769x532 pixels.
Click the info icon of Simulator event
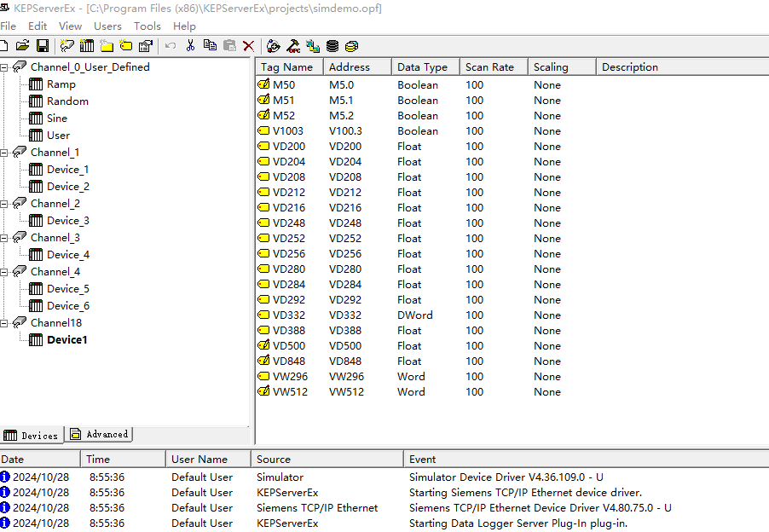[x=5, y=477]
